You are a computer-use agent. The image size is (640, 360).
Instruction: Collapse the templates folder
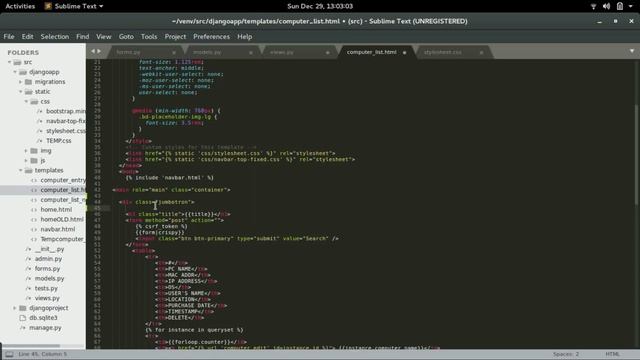pyautogui.click(x=20, y=170)
